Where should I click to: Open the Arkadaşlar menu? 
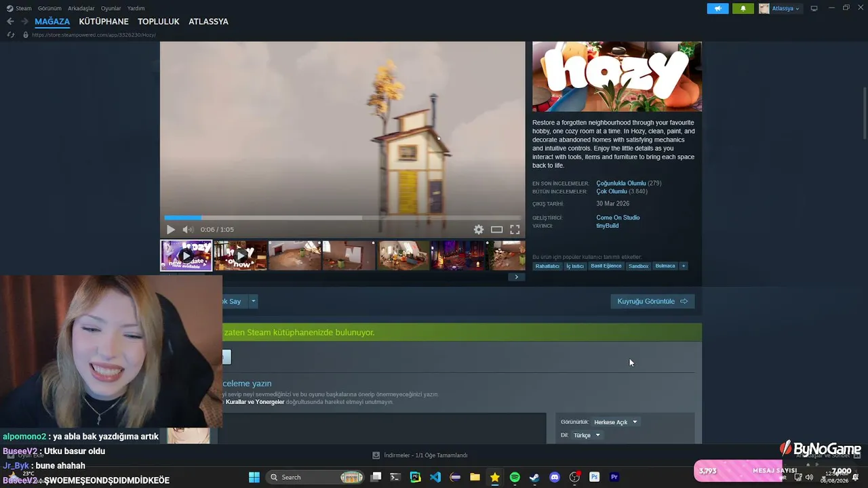click(81, 8)
